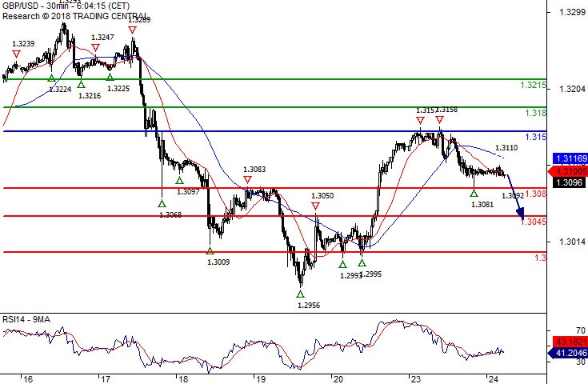Click the Research 2018 TRADING CENTRAL text
Image resolution: width=588 pixels, height=384 pixels.
pyautogui.click(x=74, y=16)
